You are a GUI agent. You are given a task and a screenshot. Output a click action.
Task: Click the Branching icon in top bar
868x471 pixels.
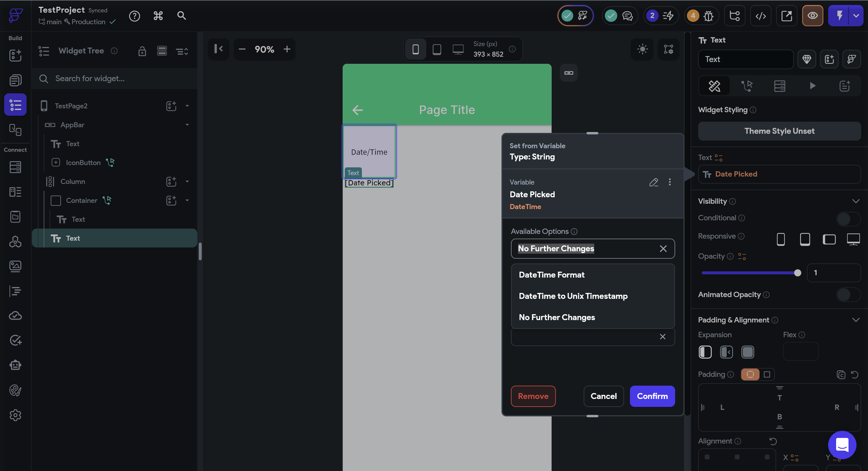pos(735,16)
